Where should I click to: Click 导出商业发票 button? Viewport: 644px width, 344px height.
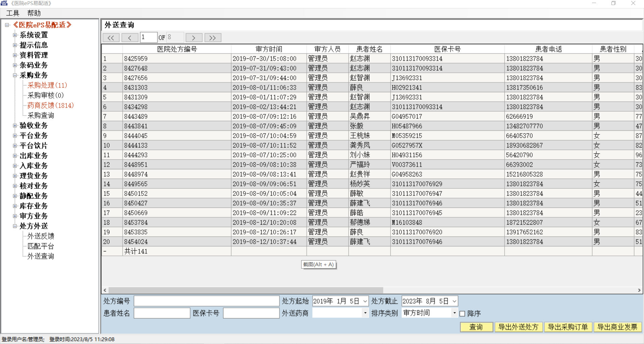coord(618,327)
